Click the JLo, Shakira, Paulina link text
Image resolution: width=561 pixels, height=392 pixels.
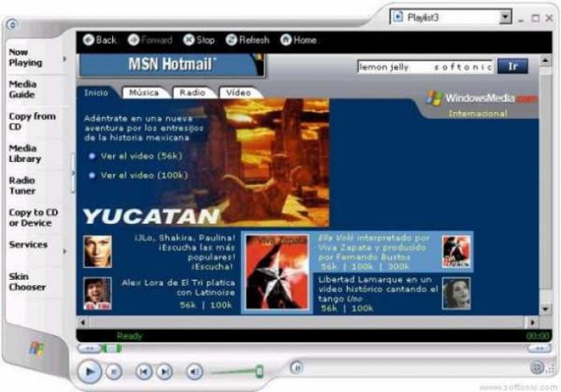[x=185, y=252]
